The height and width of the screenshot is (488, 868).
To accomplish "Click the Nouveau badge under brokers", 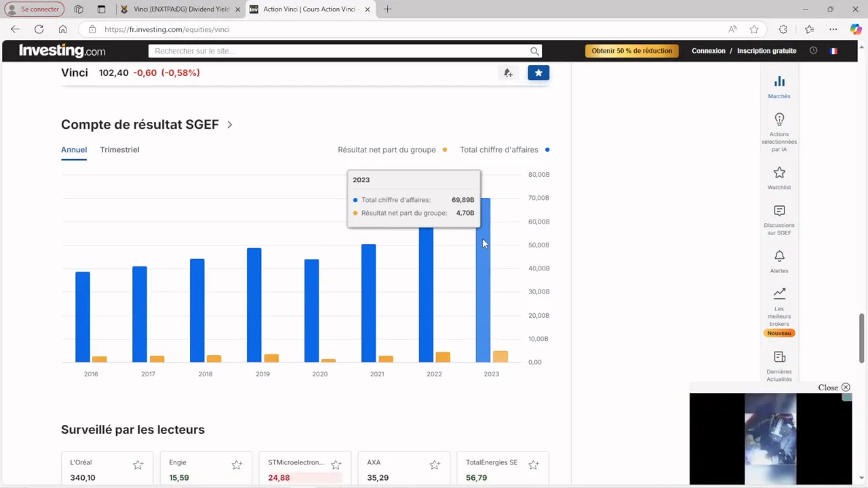I will pyautogui.click(x=779, y=333).
